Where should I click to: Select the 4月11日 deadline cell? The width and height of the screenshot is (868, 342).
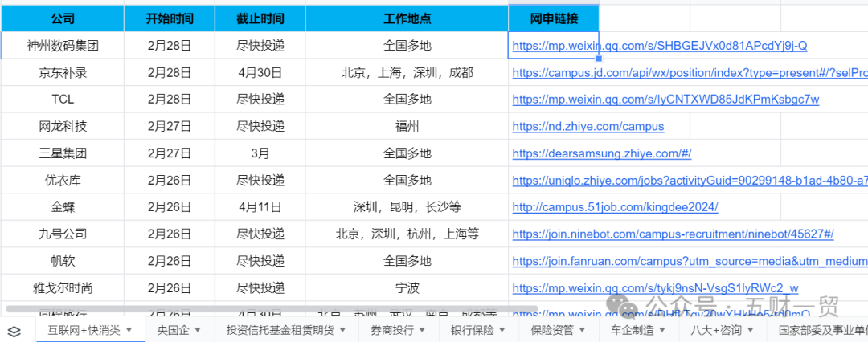260,207
